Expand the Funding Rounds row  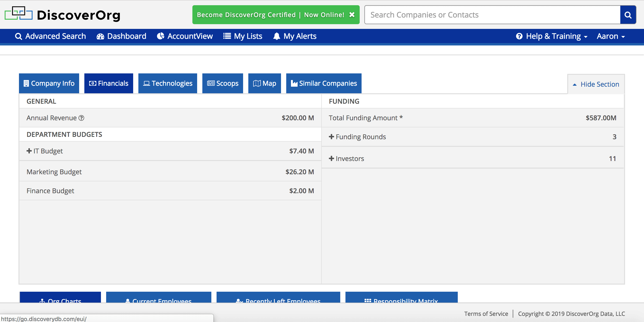[331, 137]
